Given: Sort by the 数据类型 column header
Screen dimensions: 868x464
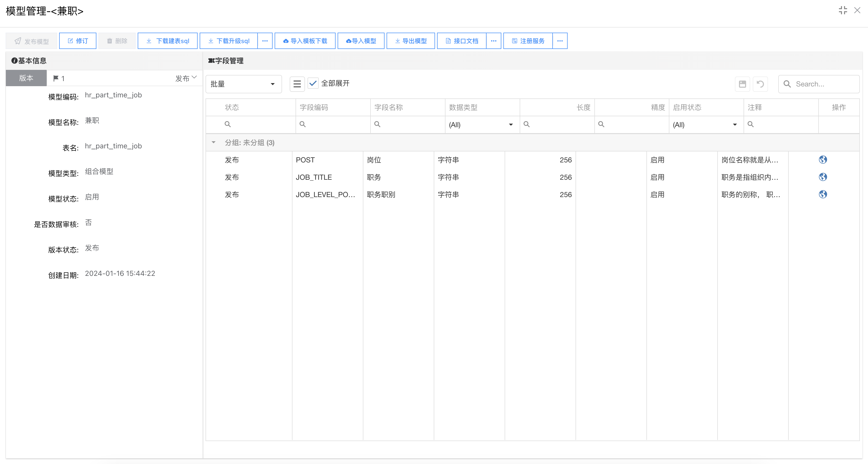Looking at the screenshot, I should click(x=482, y=108).
